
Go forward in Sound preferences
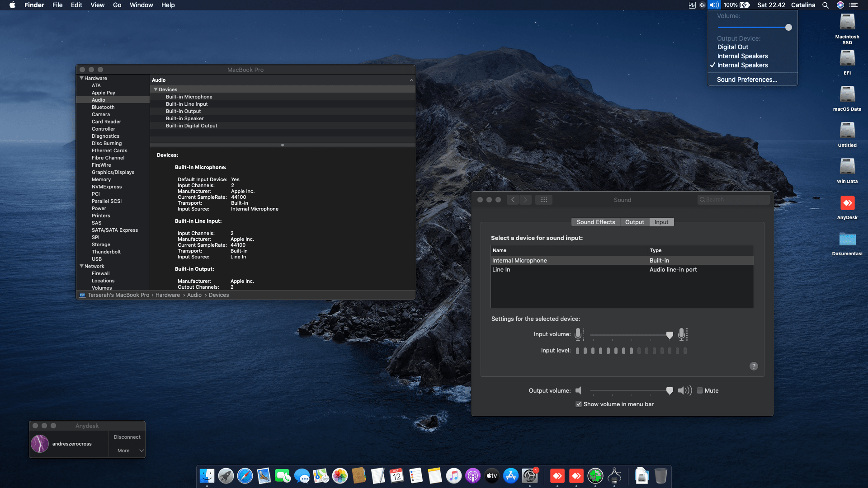click(525, 200)
